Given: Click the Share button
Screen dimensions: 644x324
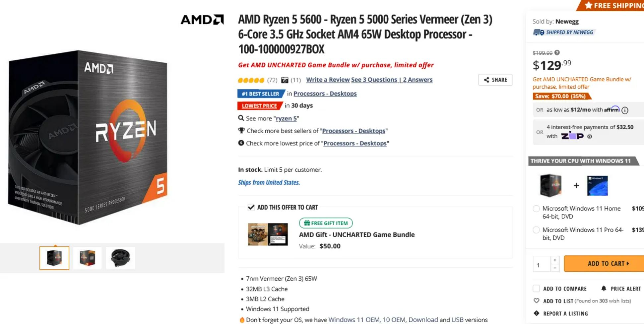Looking at the screenshot, I should coord(495,80).
